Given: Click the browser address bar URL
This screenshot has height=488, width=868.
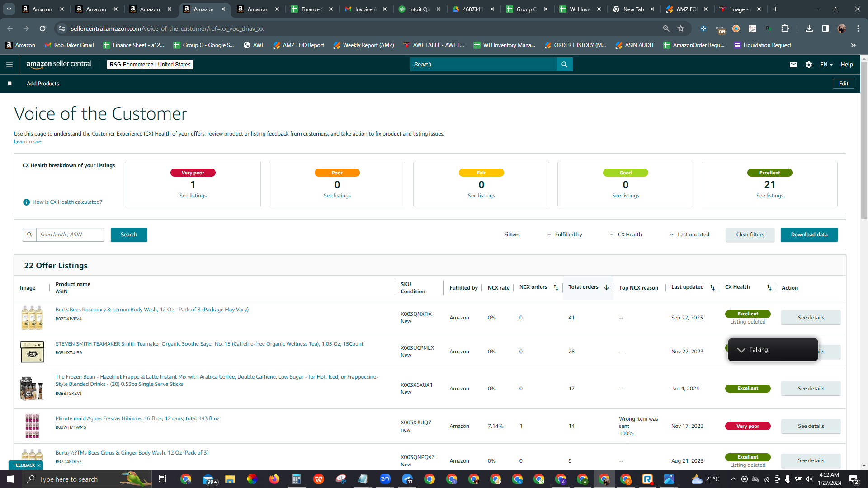Looking at the screenshot, I should tap(167, 28).
